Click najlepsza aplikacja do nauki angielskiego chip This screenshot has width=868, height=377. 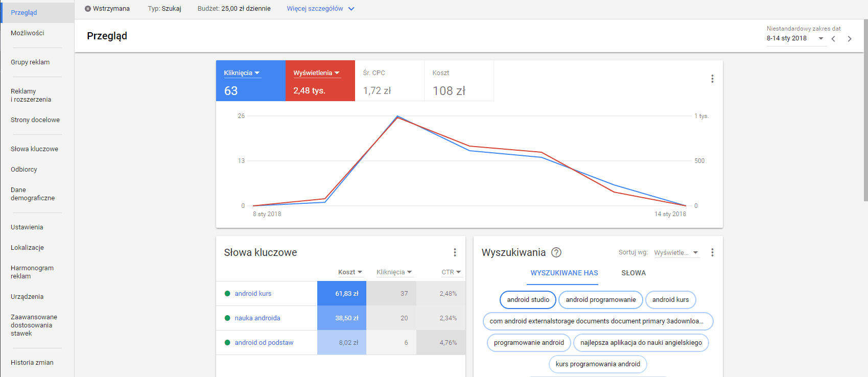[x=641, y=343]
